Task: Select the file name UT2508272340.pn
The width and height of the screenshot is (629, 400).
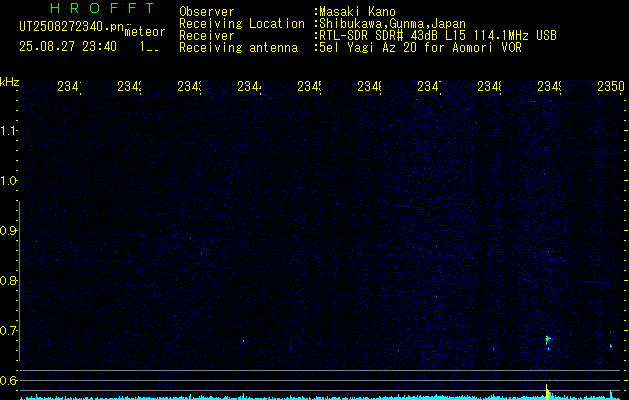Action: (72, 26)
